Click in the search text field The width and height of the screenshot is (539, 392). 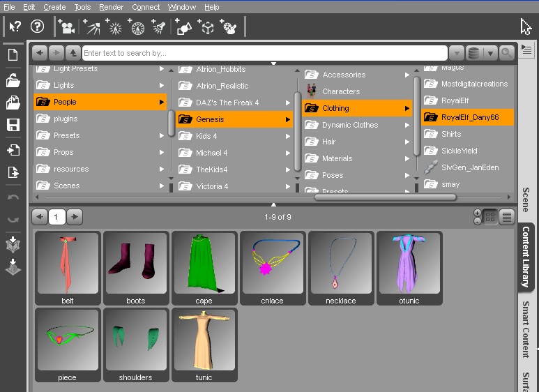click(x=265, y=53)
